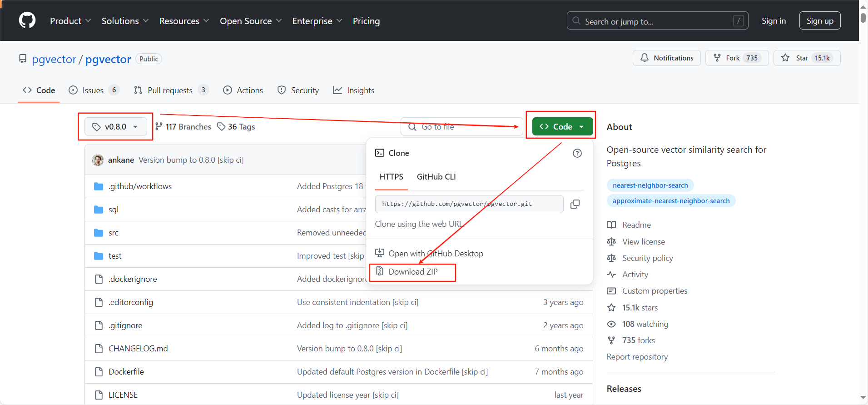Viewport: 868px width, 405px height.
Task: Click the watching eye icon
Action: tap(611, 324)
